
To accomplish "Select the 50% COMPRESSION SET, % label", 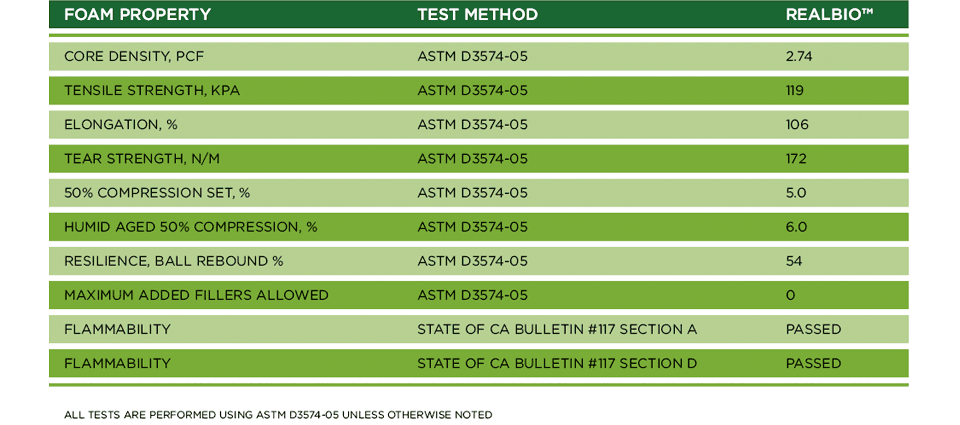I will pyautogui.click(x=157, y=193).
